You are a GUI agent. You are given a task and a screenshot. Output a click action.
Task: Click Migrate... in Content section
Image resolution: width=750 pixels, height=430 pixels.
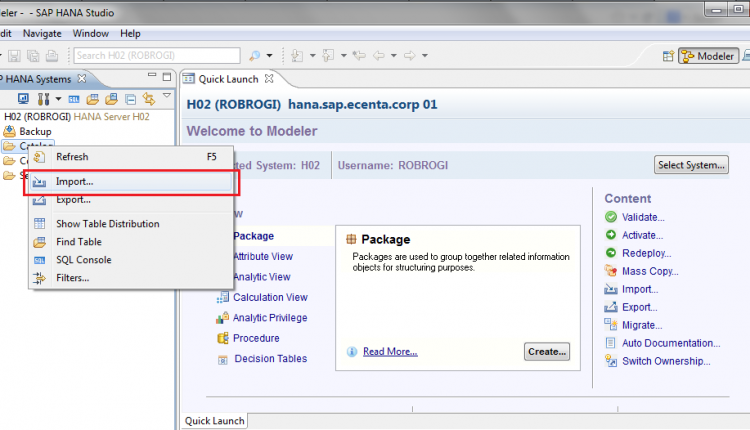pyautogui.click(x=642, y=325)
